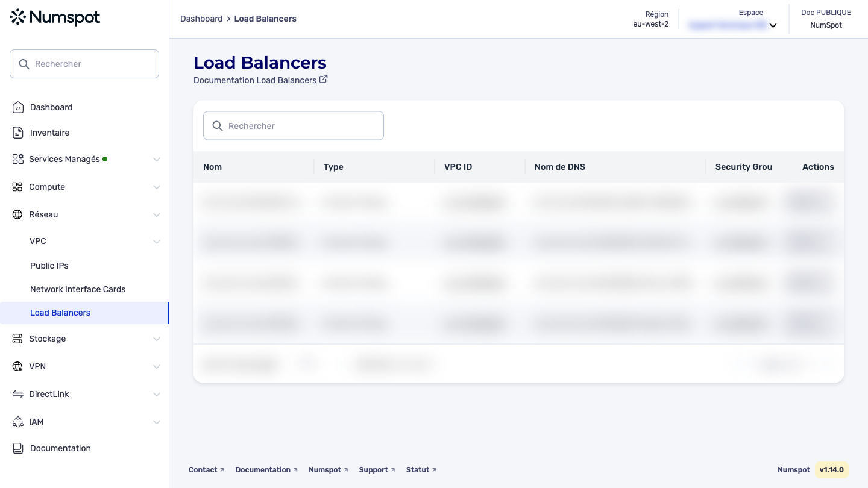The width and height of the screenshot is (868, 488).
Task: Click the Actions column header
Action: click(x=818, y=167)
